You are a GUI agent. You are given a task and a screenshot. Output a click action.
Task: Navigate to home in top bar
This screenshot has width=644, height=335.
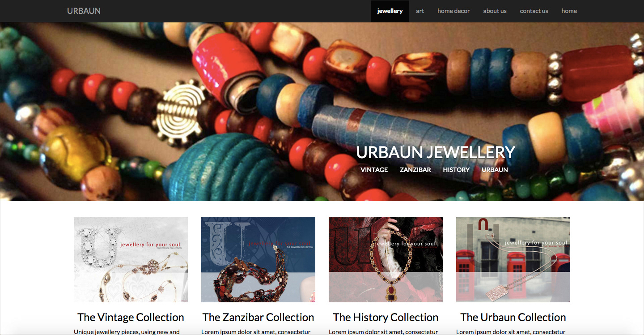pyautogui.click(x=569, y=11)
